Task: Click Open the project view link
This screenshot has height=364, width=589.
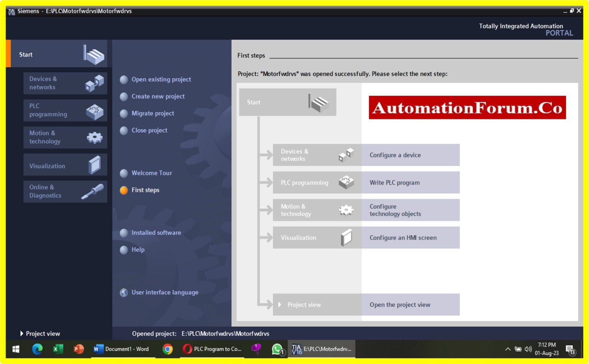Action: click(400, 305)
